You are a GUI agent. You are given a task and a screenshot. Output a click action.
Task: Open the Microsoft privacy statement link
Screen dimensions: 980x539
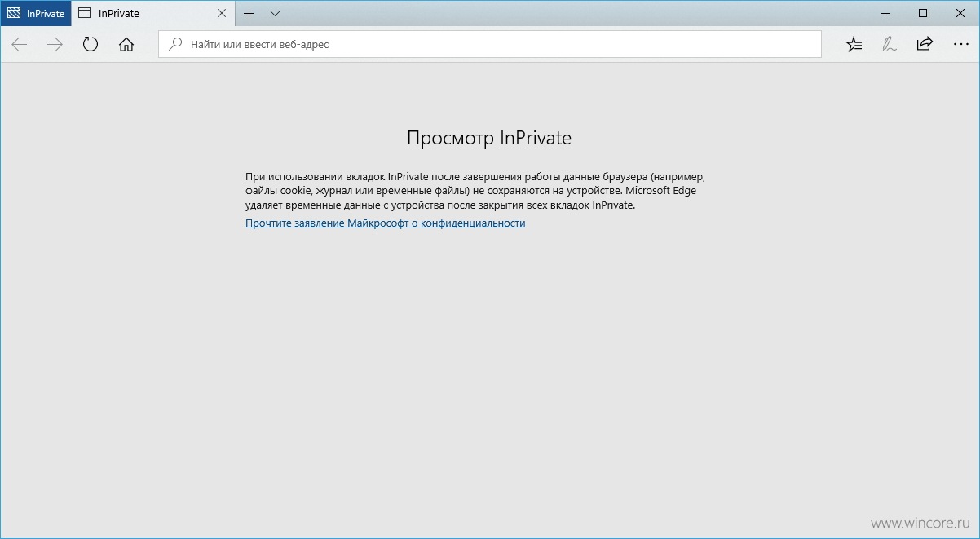pyautogui.click(x=386, y=223)
